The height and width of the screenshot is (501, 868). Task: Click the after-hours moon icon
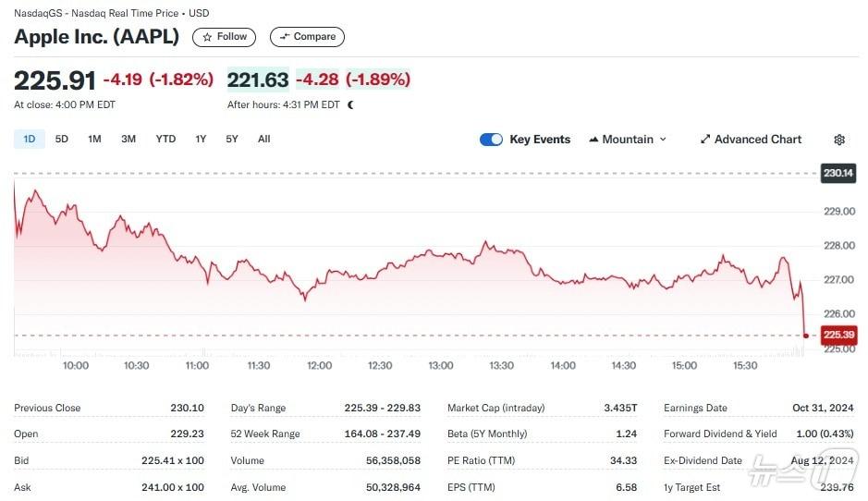click(x=351, y=104)
